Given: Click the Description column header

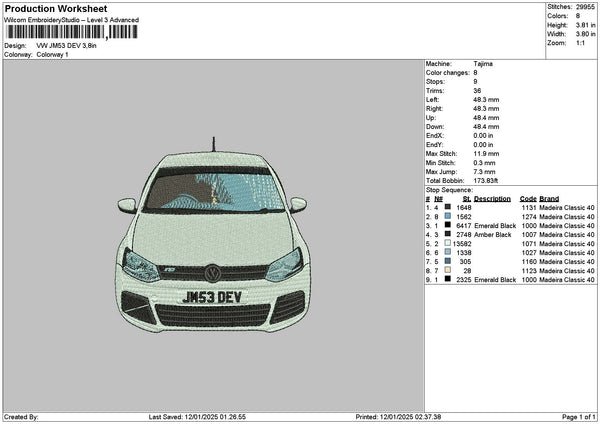Looking at the screenshot, I should click(493, 199).
